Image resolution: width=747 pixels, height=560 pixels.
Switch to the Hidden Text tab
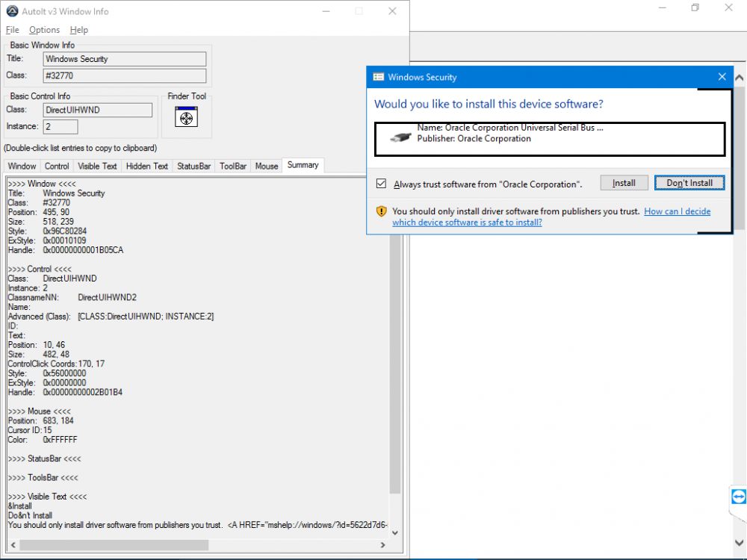click(x=146, y=166)
